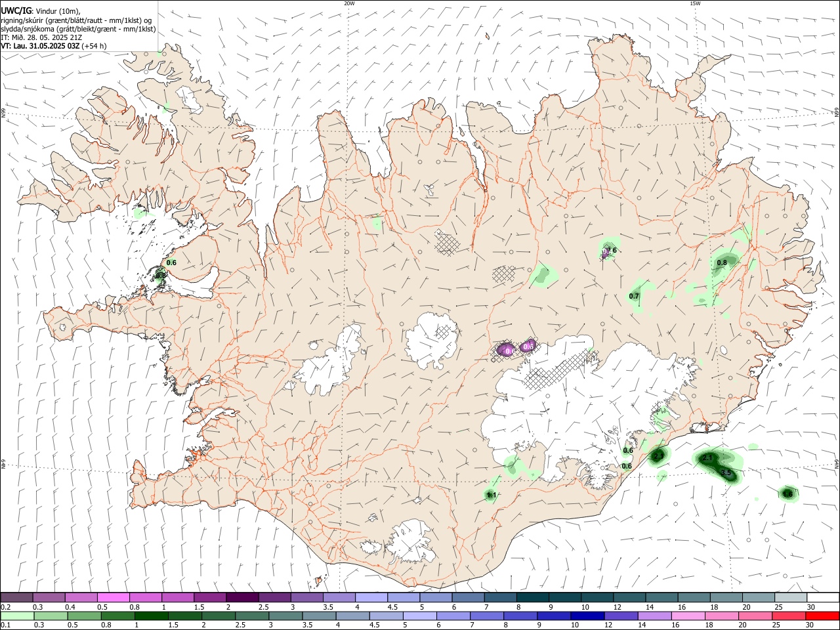Pick the medium green 0.5–0.8 rain swatch

coord(85,616)
